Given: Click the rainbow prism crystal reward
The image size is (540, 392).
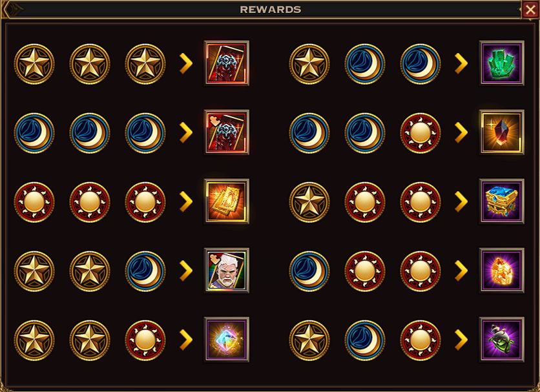Looking at the screenshot, I should coord(227,340).
